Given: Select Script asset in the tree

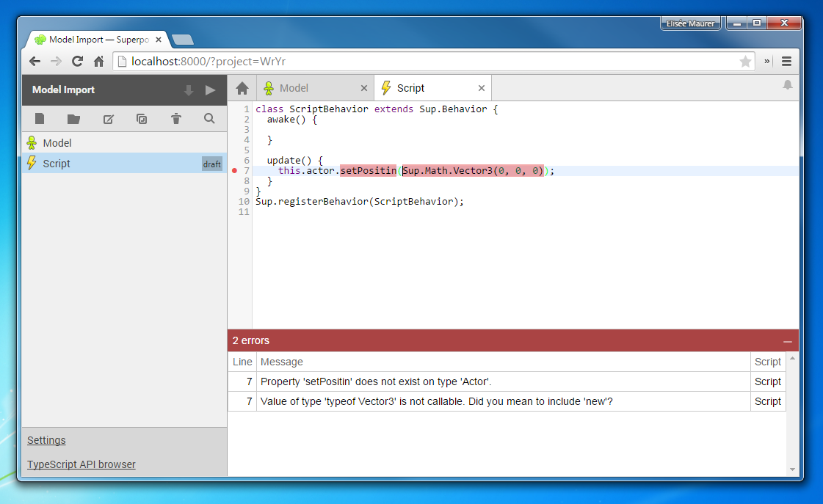Looking at the screenshot, I should point(124,163).
